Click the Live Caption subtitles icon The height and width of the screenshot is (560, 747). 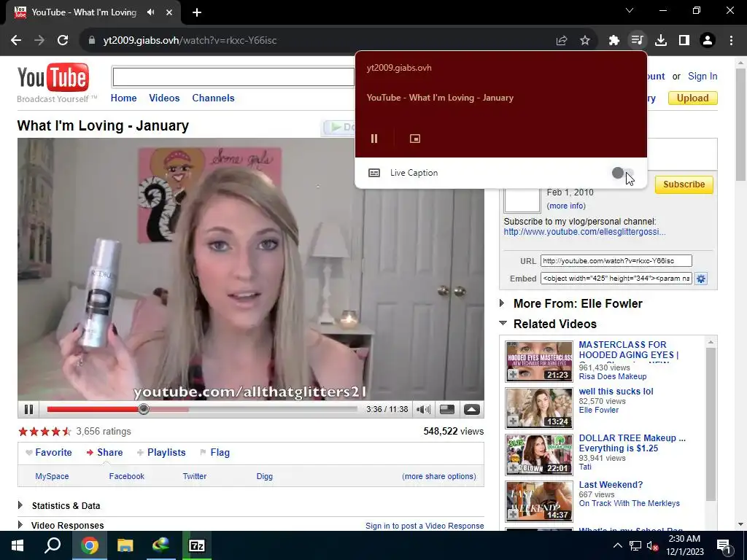374,173
